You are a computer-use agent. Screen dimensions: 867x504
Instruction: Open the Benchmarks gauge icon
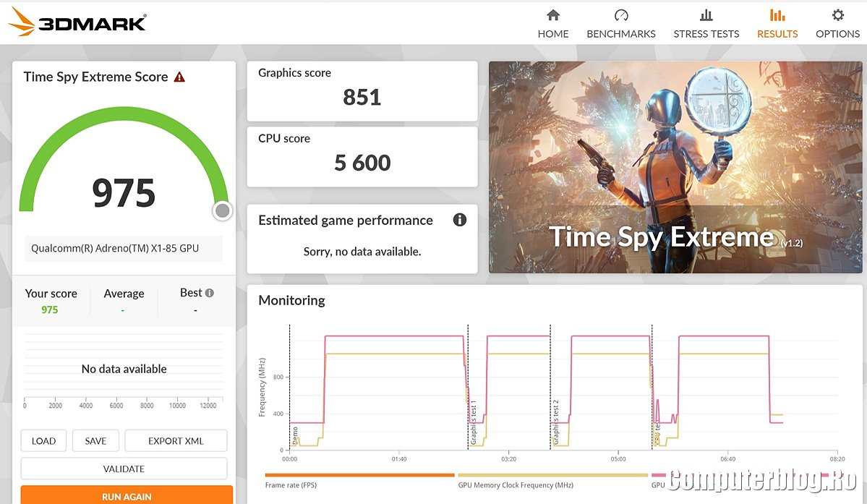pyautogui.click(x=621, y=15)
